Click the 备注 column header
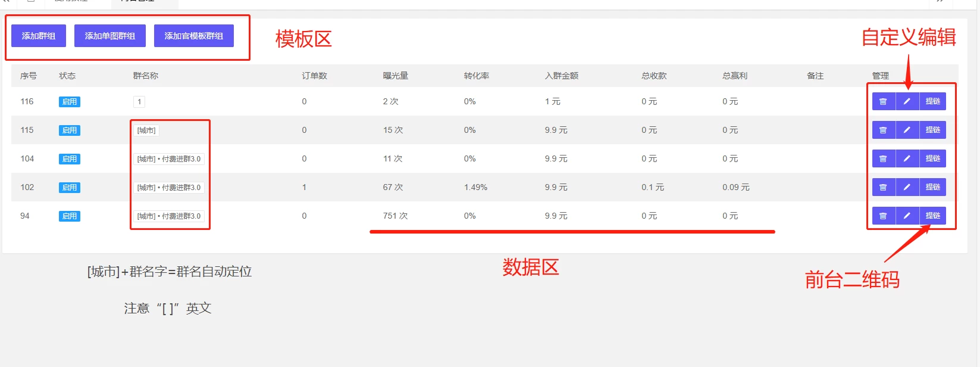 [815, 76]
